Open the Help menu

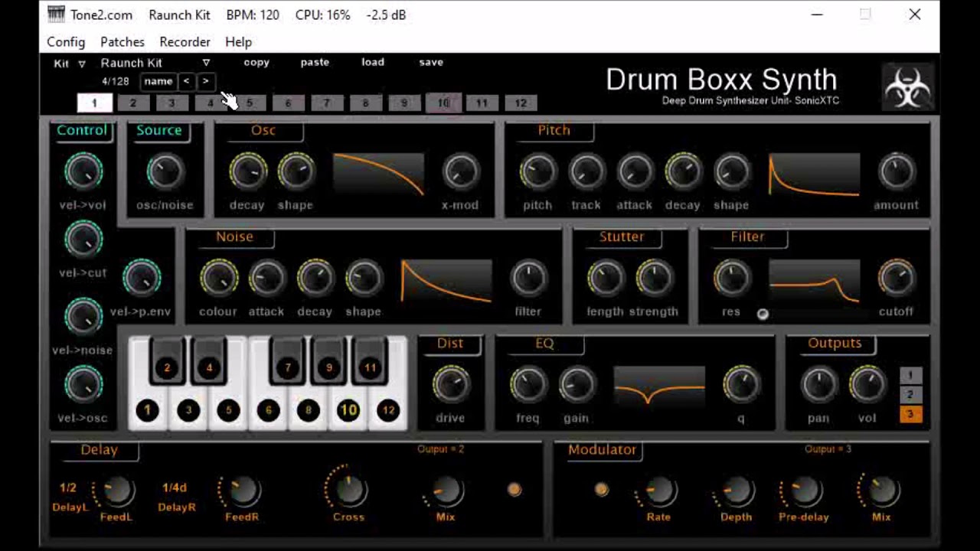(239, 42)
